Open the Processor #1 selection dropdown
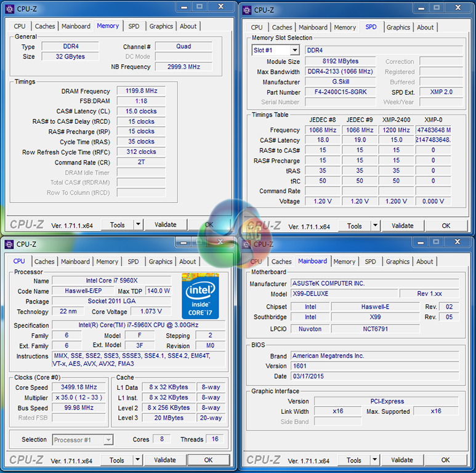Viewport: 476px width, 473px height. tap(108, 440)
